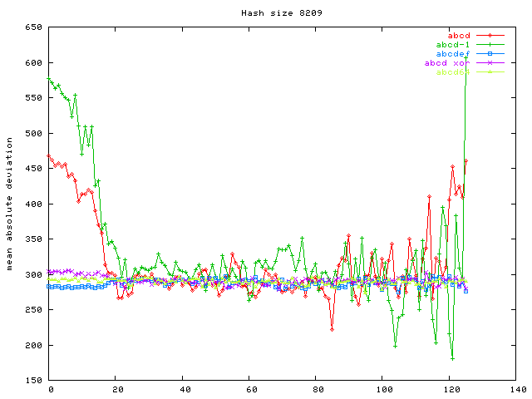Select the 'abcd xor' legend label
Viewport: 532px width, 399px height.
pos(447,63)
